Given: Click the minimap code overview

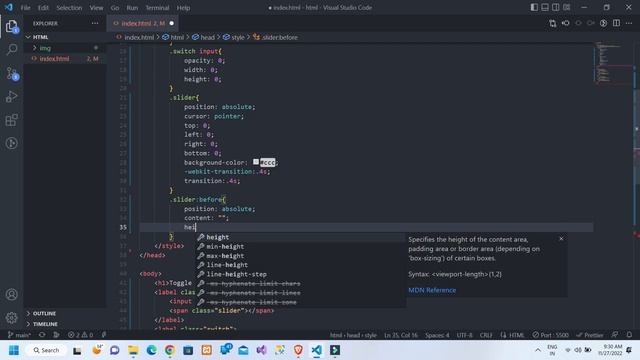Looking at the screenshot, I should 613,63.
